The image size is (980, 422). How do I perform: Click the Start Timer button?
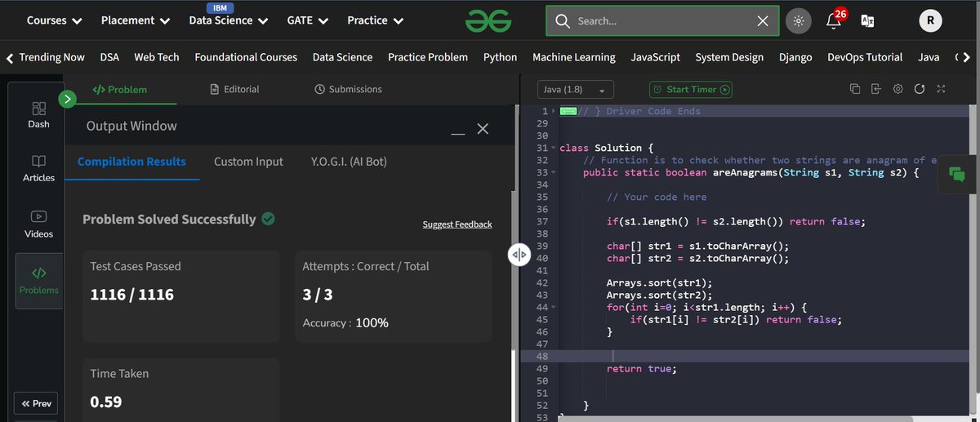click(691, 89)
